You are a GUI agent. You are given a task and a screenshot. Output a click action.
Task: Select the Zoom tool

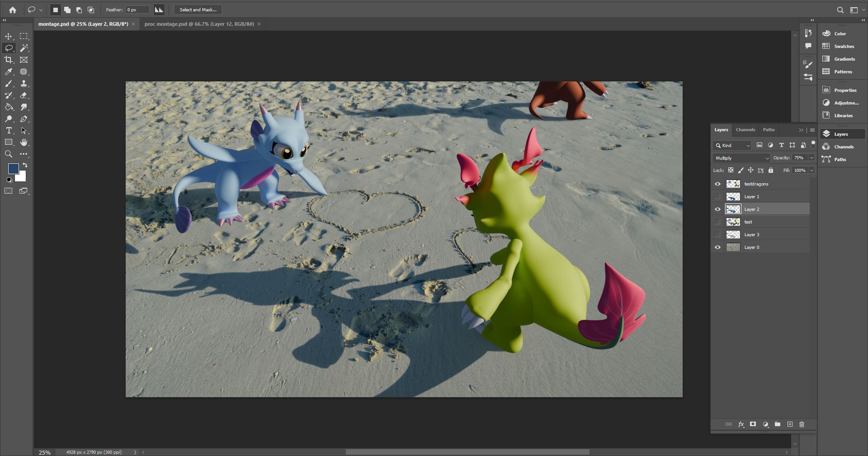pyautogui.click(x=9, y=154)
